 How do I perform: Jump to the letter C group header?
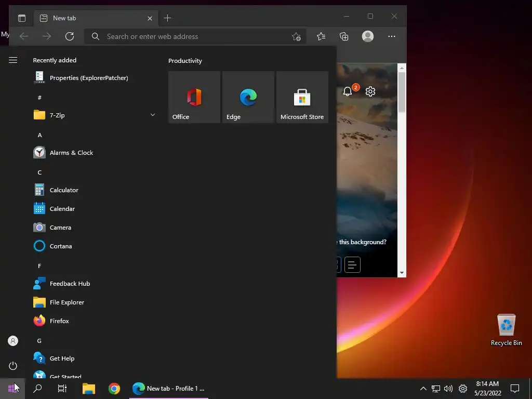(39, 172)
